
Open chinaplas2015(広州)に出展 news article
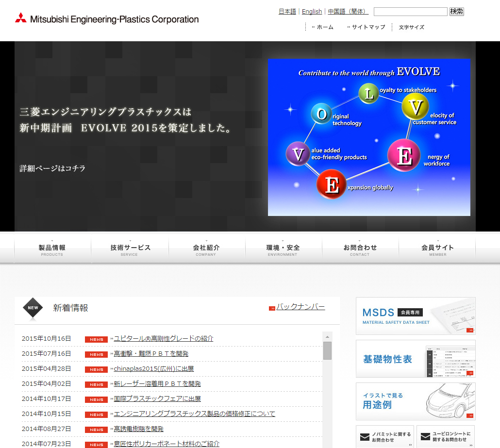pos(154,368)
